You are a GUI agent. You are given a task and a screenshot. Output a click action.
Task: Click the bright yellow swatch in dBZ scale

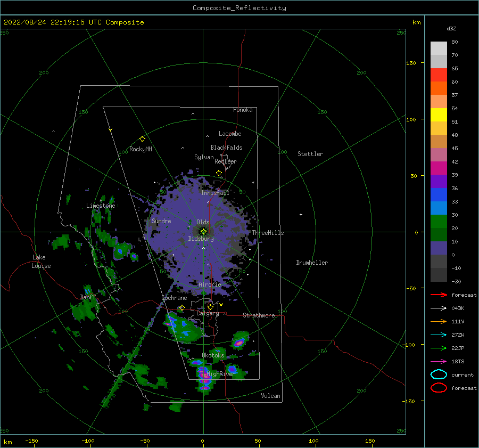[x=439, y=115]
